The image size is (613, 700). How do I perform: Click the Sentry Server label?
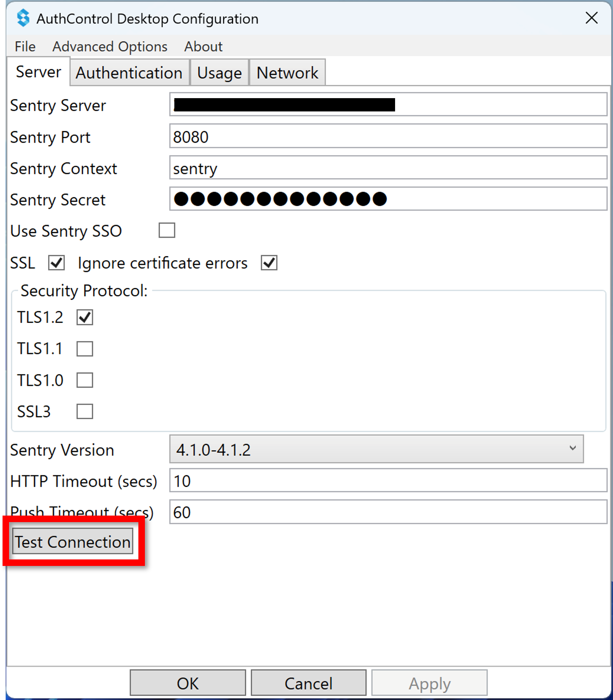(x=58, y=105)
